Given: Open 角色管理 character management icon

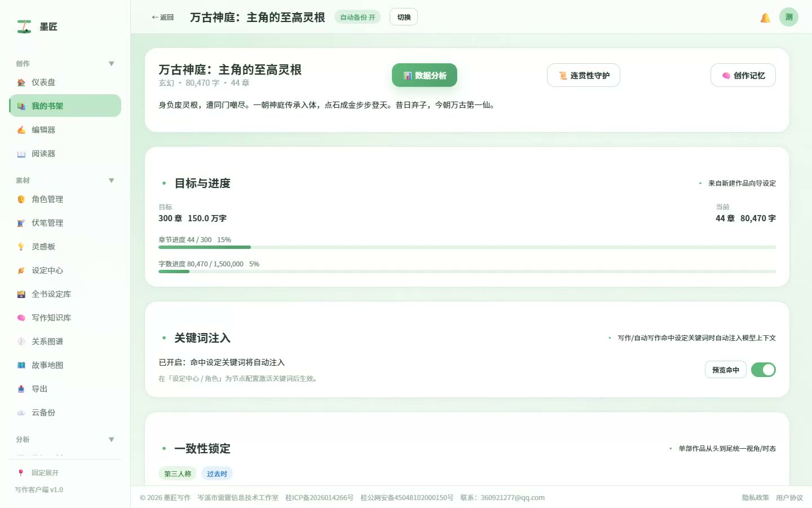Looking at the screenshot, I should tap(21, 199).
